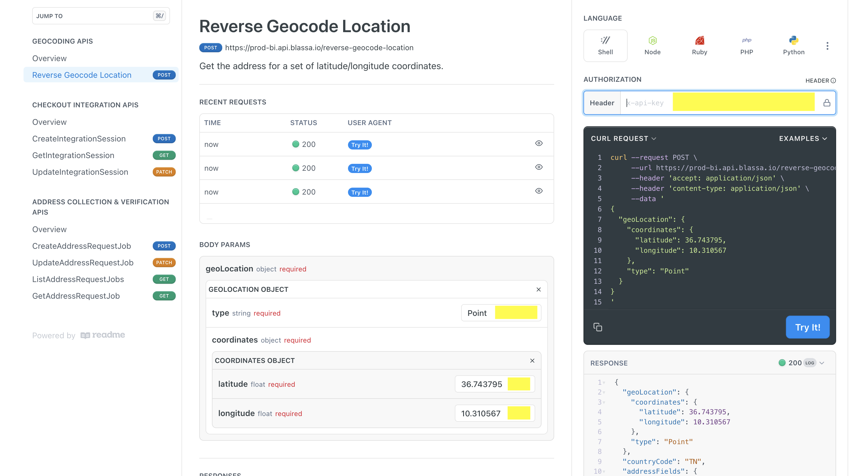Fold response JSON line 1

point(604,382)
